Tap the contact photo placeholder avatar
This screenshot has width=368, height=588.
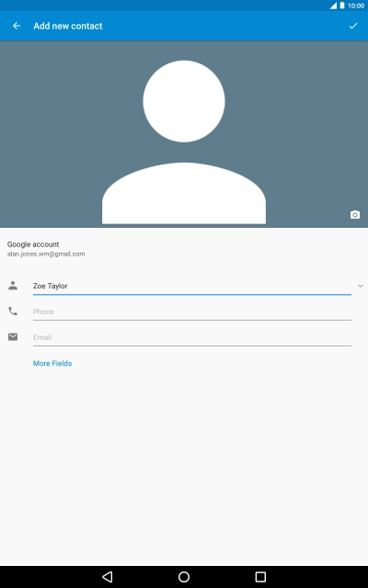184,142
